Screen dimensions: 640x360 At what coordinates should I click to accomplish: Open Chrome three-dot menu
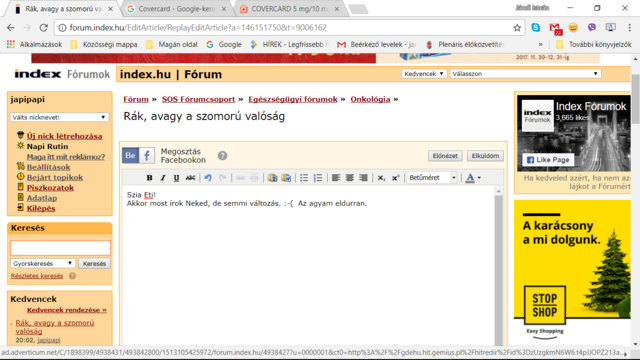629,27
